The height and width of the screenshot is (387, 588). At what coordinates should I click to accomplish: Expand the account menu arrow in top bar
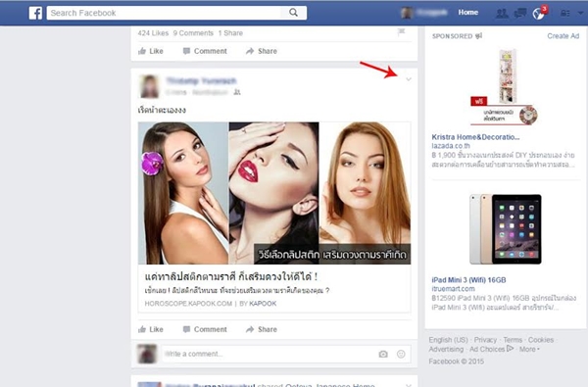click(x=580, y=13)
